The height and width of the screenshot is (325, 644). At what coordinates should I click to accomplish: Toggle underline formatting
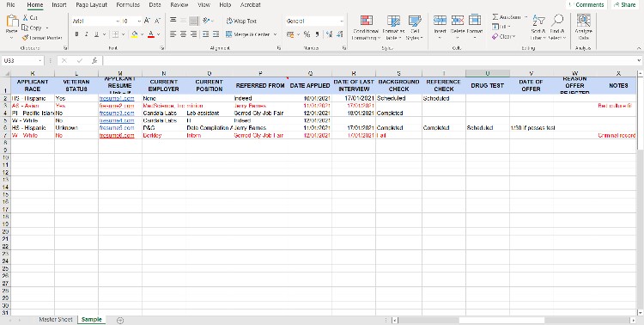click(x=96, y=34)
